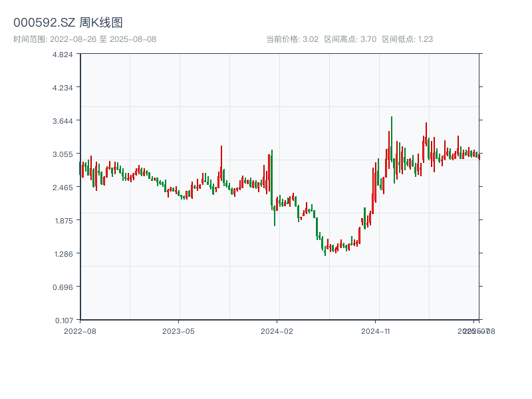This screenshot has width=532, height=399.
Task: Click the period low 区间低点: 1.23
Action: click(407, 39)
